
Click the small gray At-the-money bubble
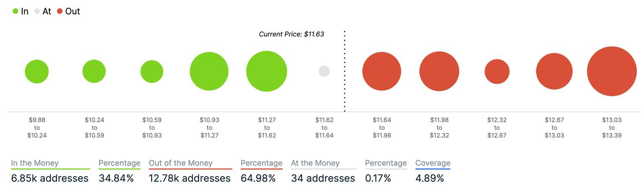pyautogui.click(x=324, y=71)
